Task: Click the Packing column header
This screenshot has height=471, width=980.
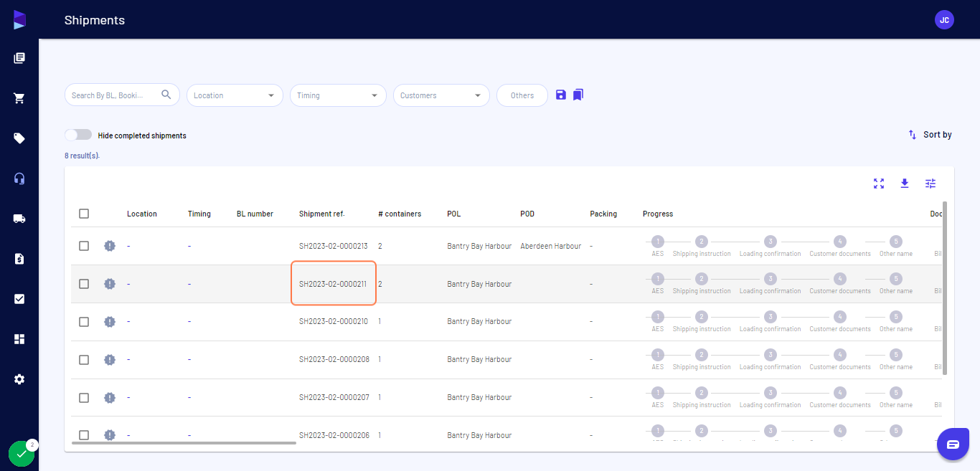Action: [x=603, y=214]
